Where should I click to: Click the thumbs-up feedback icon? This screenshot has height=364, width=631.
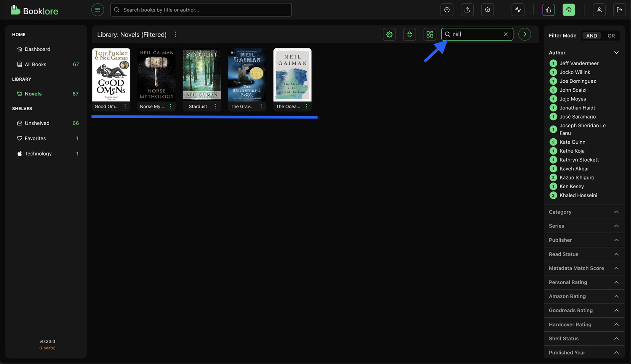click(548, 10)
